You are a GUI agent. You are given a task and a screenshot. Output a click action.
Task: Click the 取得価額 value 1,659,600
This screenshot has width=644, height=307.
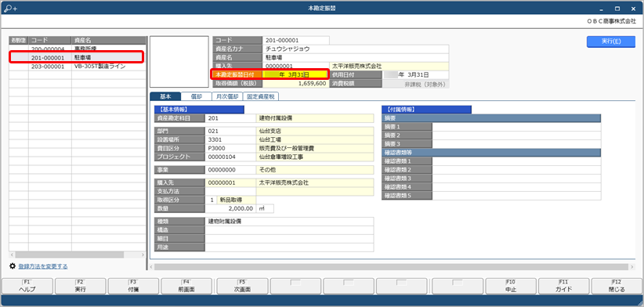coord(295,83)
